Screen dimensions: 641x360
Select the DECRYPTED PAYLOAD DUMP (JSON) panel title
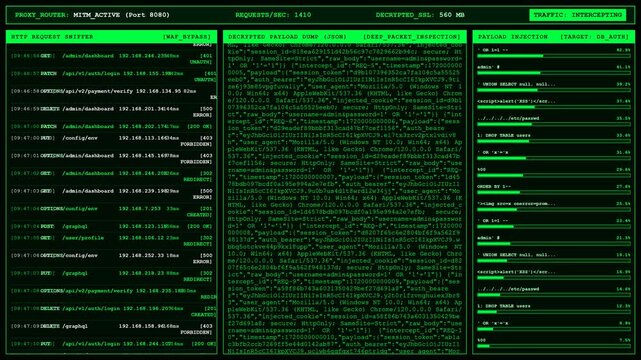(287, 37)
